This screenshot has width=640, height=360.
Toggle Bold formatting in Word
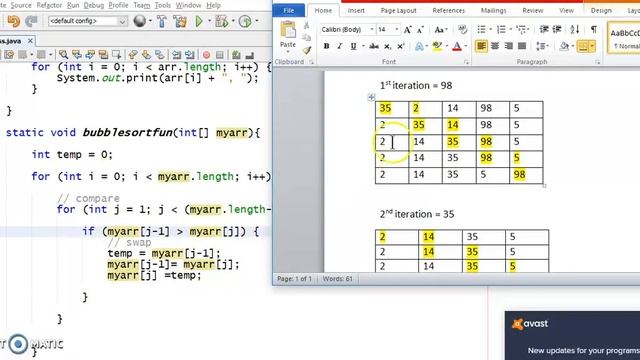pos(326,46)
